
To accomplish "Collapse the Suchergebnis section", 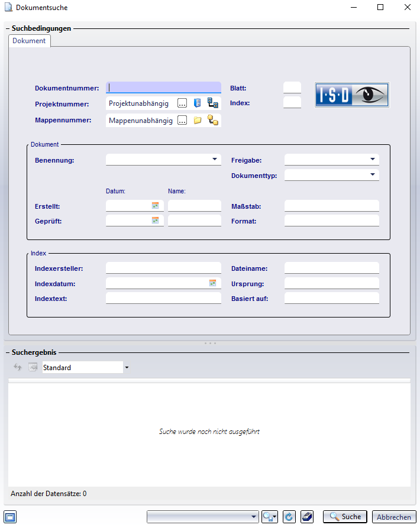I will pos(8,352).
